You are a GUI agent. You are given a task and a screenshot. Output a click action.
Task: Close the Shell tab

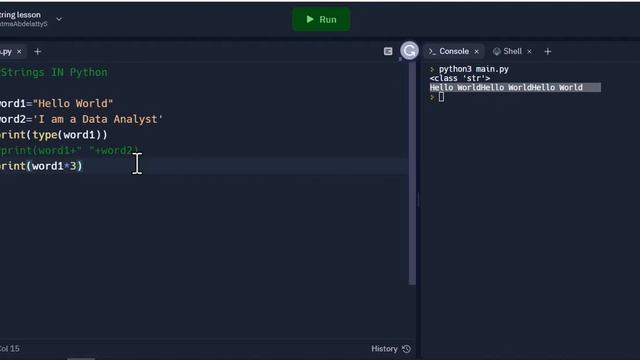point(529,51)
